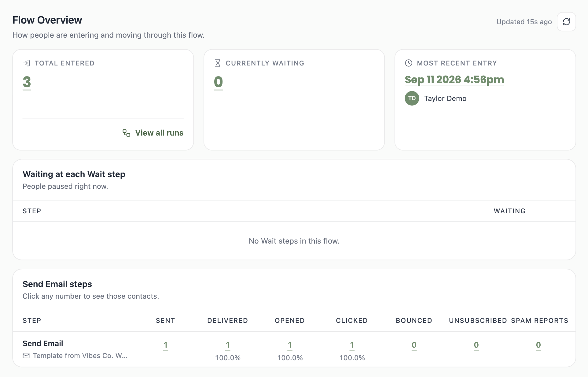Click the Send Email step name
The image size is (588, 377).
43,343
